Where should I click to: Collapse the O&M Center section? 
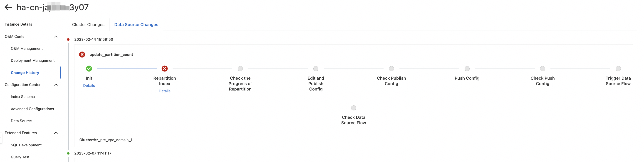56,37
